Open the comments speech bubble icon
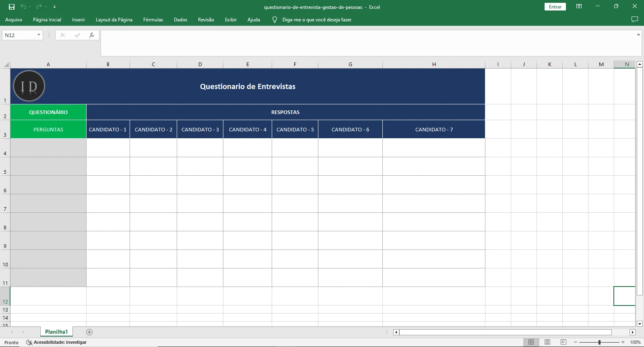The width and height of the screenshot is (644, 347). click(x=635, y=19)
